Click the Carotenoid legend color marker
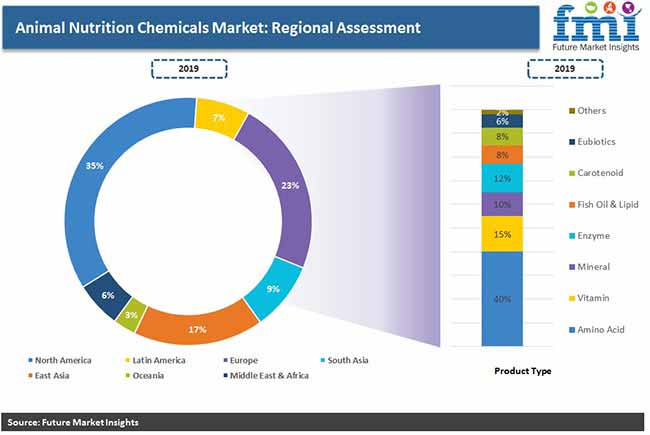The image size is (650, 435). click(572, 173)
